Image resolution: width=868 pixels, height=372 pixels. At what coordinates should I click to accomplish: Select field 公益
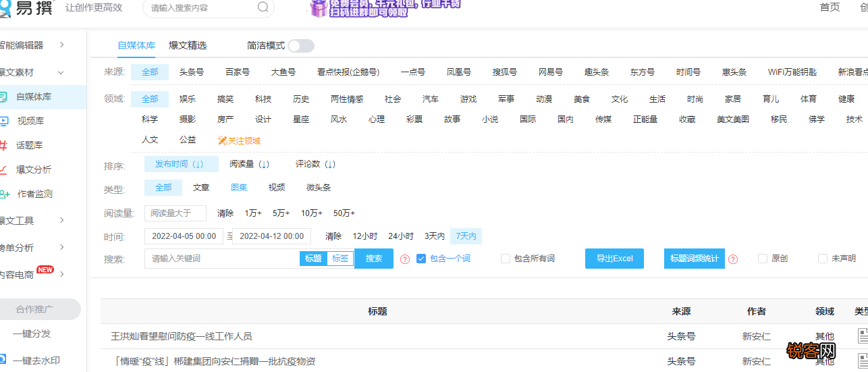tap(188, 140)
